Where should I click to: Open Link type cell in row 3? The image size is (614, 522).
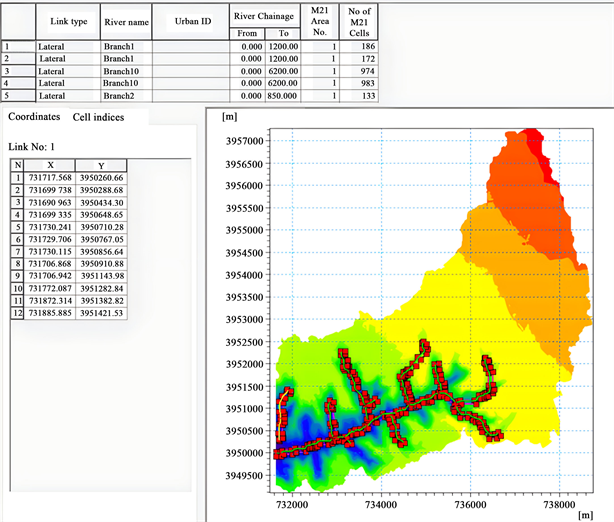67,71
